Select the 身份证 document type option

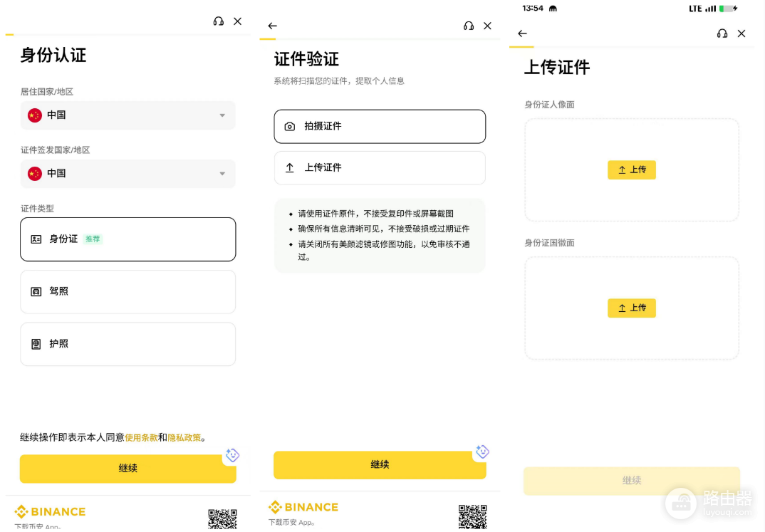(x=127, y=239)
